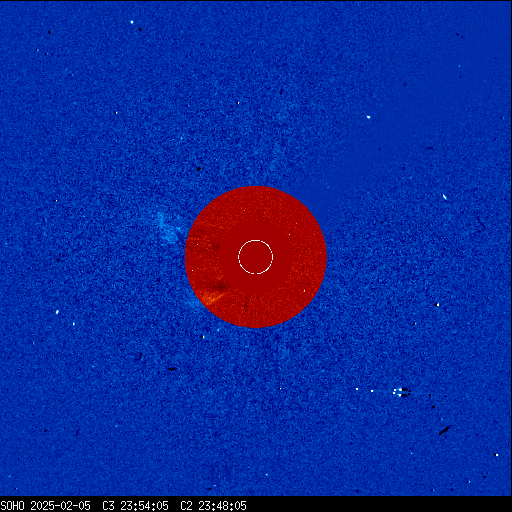Click the elongated bright star at right side
The width and height of the screenshot is (512, 512).
point(445,197)
